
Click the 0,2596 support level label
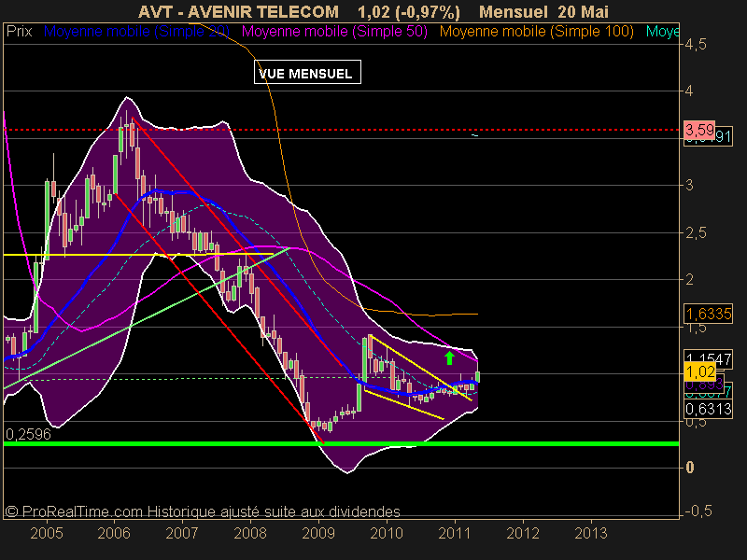(28, 434)
